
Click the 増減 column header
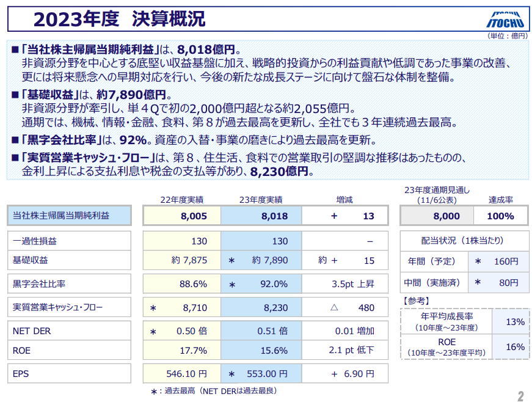click(344, 200)
